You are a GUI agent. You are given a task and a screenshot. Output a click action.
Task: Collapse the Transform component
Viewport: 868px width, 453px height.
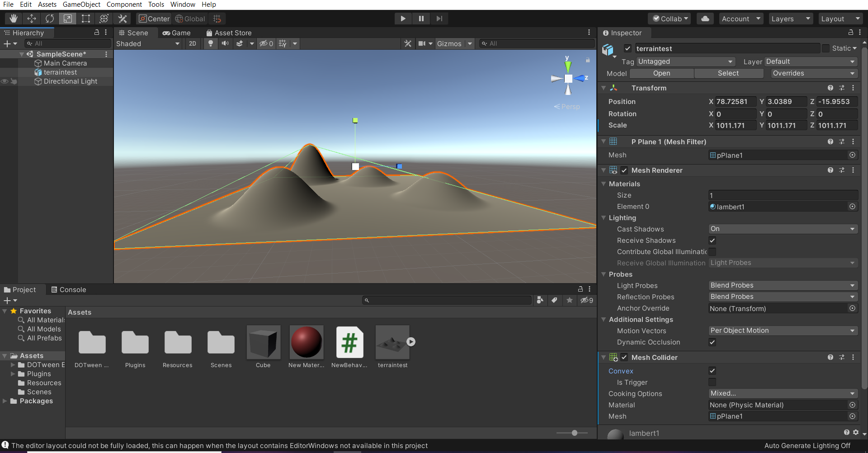(x=604, y=88)
